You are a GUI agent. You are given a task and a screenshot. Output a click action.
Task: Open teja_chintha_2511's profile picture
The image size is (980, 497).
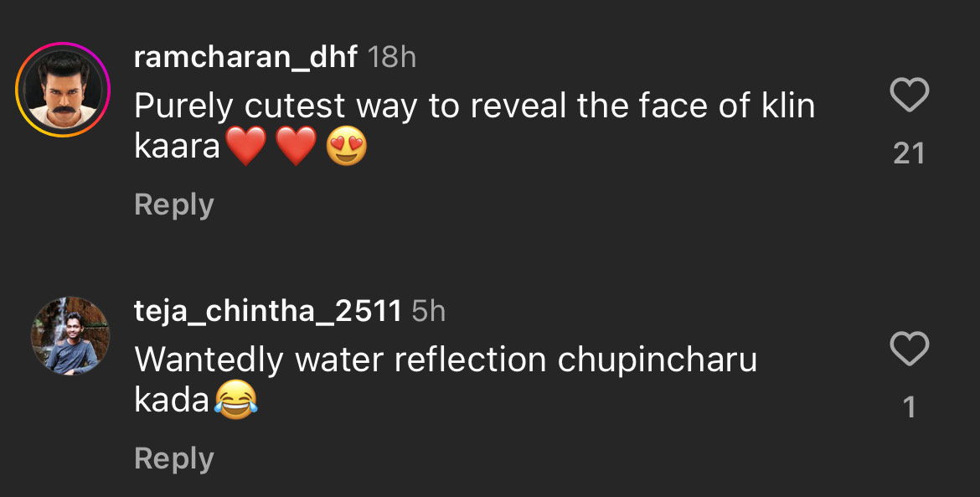coord(70,335)
